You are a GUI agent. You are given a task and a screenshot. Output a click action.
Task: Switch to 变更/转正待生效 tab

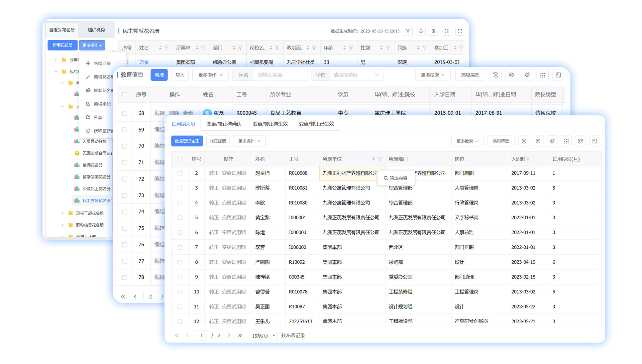click(x=270, y=124)
